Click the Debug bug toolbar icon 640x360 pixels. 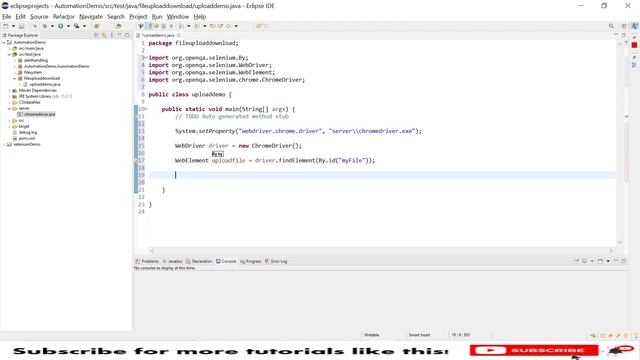44,26
